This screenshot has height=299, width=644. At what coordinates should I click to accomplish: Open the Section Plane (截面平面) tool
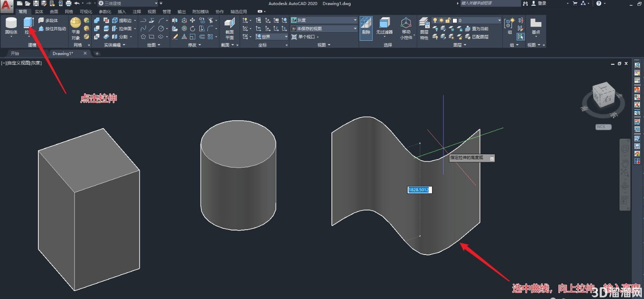click(229, 29)
